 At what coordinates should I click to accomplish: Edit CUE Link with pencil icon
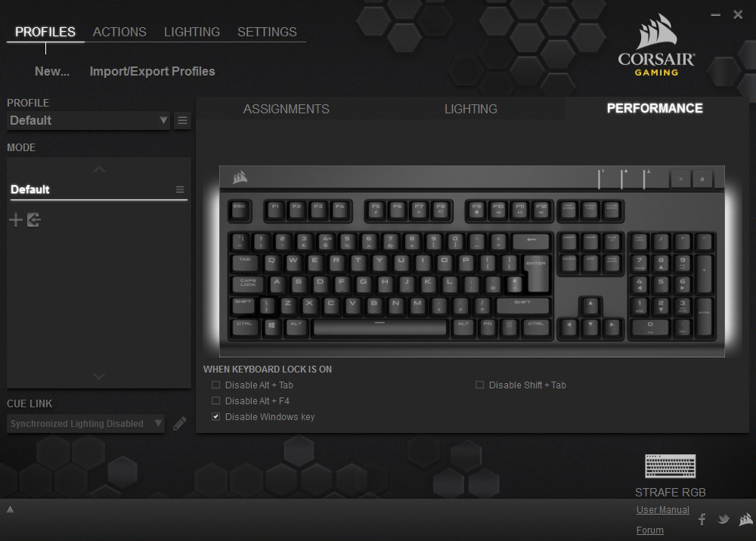click(x=179, y=423)
